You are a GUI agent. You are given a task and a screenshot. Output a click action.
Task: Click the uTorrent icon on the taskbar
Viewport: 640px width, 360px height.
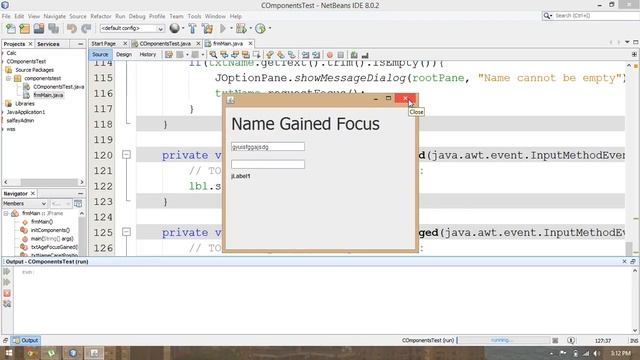[x=51, y=353]
